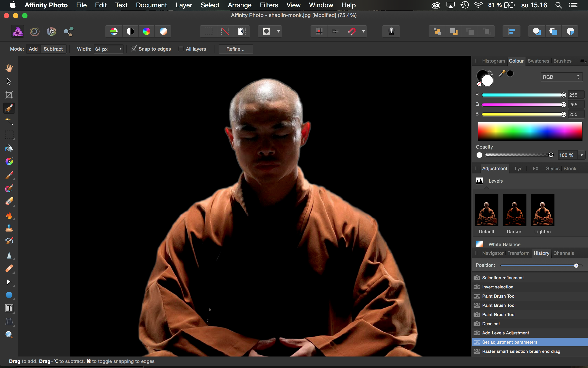
Task: Expand the Quick Mask options arrow
Action: [279, 31]
